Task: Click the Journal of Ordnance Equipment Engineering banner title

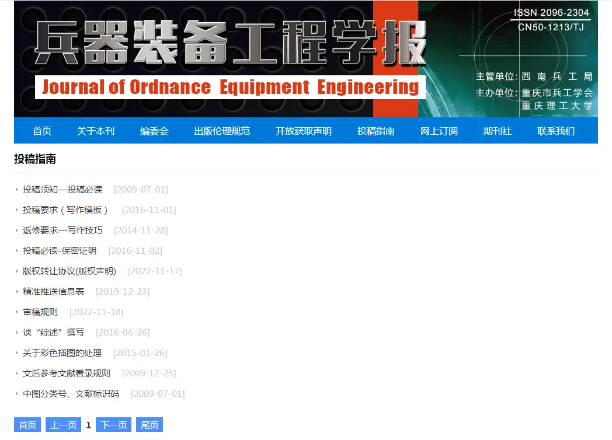Action: coord(230,87)
